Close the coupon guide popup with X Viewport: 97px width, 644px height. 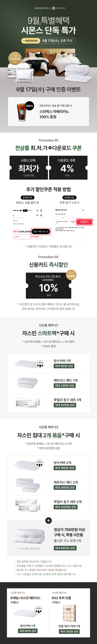point(83,210)
